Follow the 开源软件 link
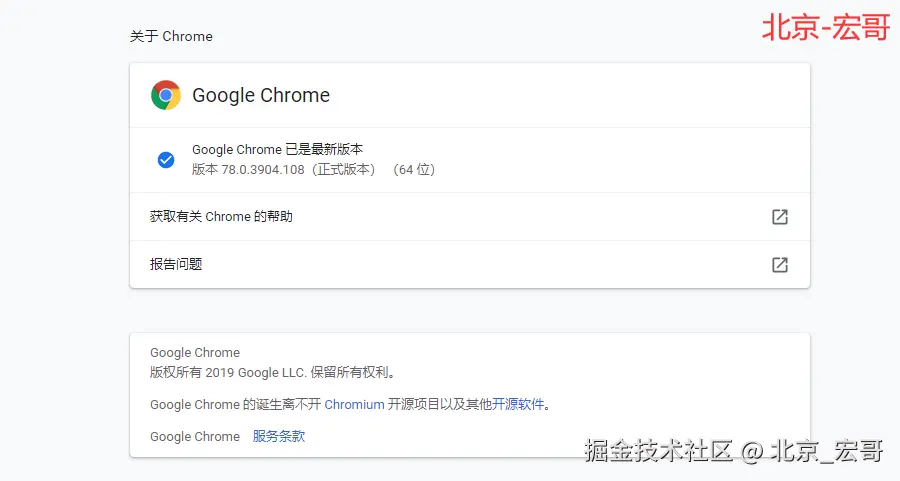 pyautogui.click(x=518, y=404)
